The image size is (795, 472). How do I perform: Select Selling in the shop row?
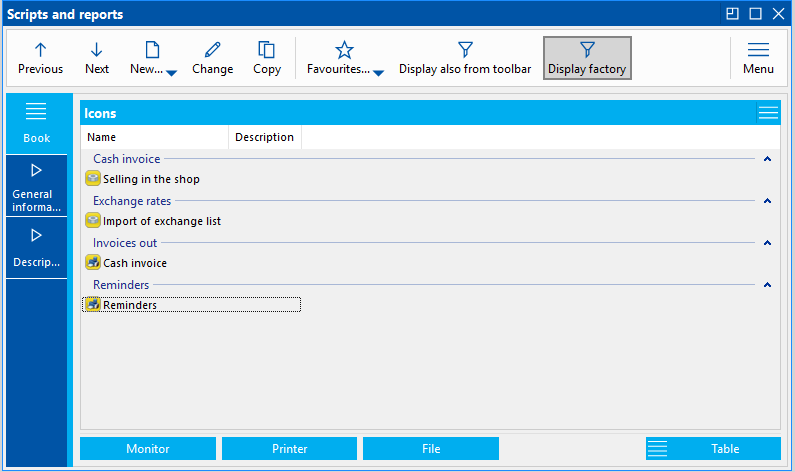[x=192, y=179]
